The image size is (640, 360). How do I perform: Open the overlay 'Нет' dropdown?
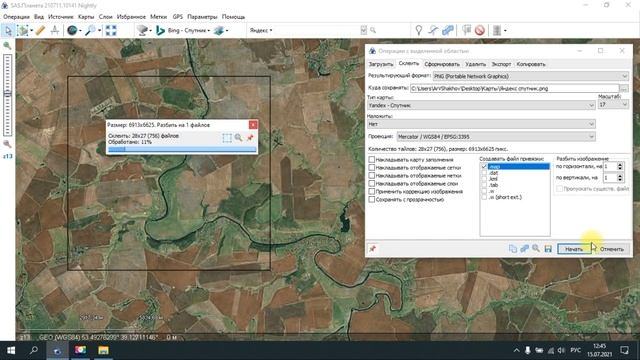coord(481,124)
